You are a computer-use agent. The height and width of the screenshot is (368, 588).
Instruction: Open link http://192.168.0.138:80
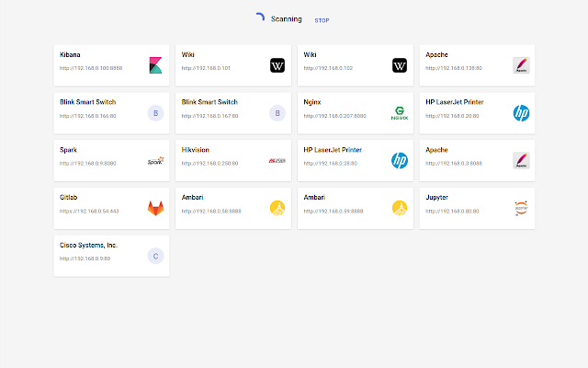(454, 68)
